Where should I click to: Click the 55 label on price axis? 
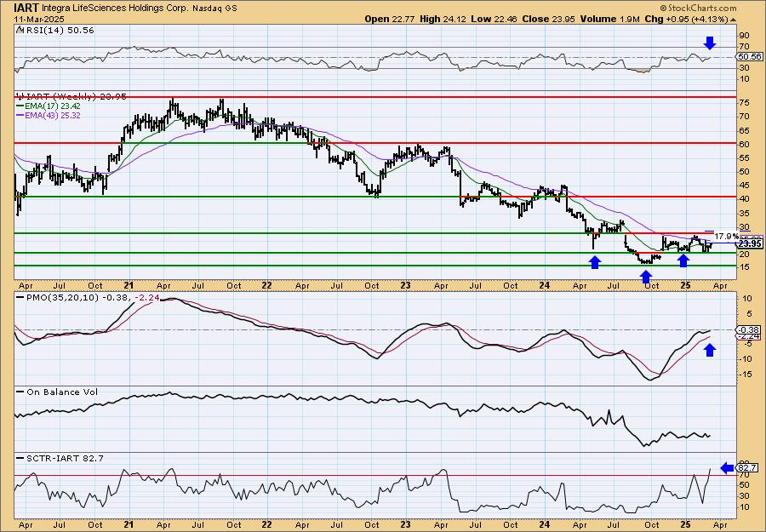pyautogui.click(x=744, y=157)
